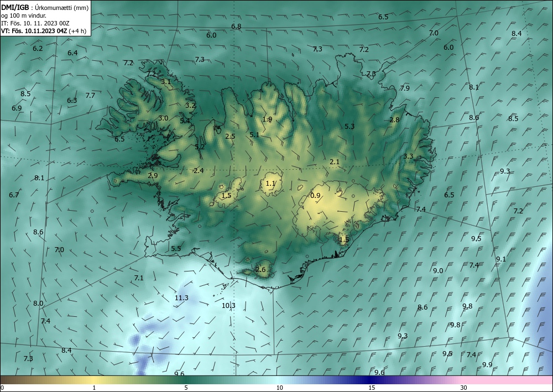Click the 5.5 value near Reykjanes
The width and height of the screenshot is (553, 392).
[176, 249]
